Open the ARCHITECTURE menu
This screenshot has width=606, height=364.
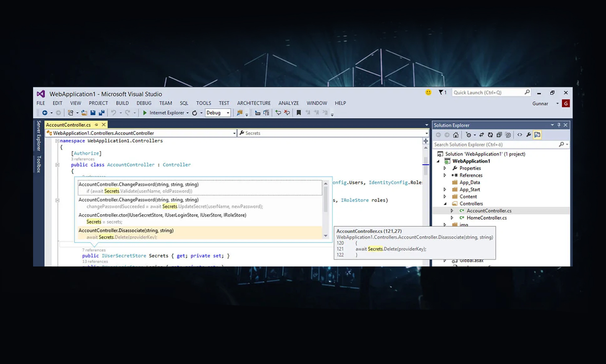tap(254, 103)
